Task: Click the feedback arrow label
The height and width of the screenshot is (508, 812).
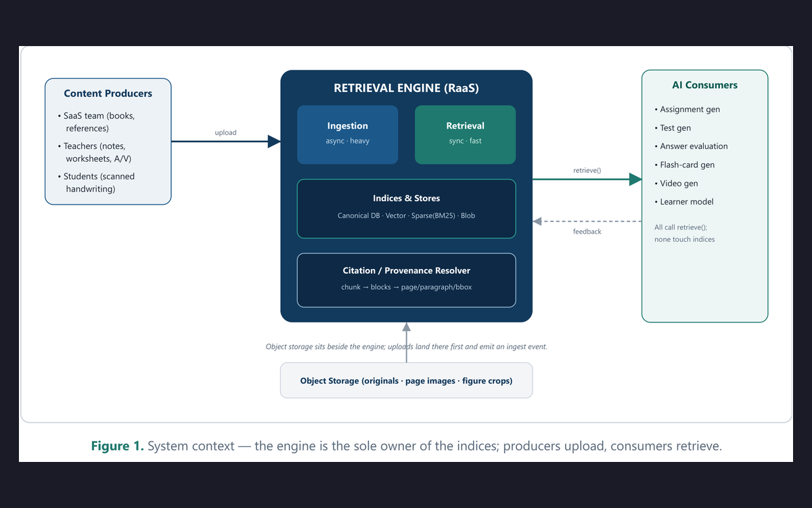Action: [x=587, y=232]
